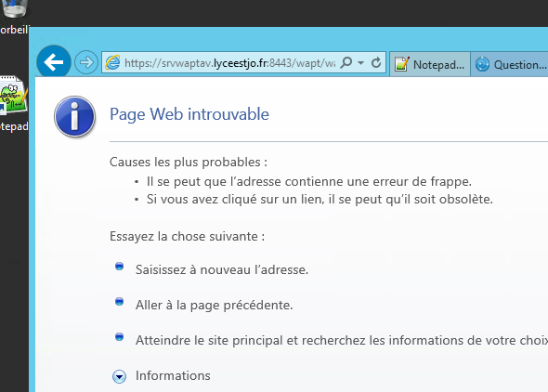The image size is (548, 392).
Task: Click the blue info circle icon
Action: (75, 116)
